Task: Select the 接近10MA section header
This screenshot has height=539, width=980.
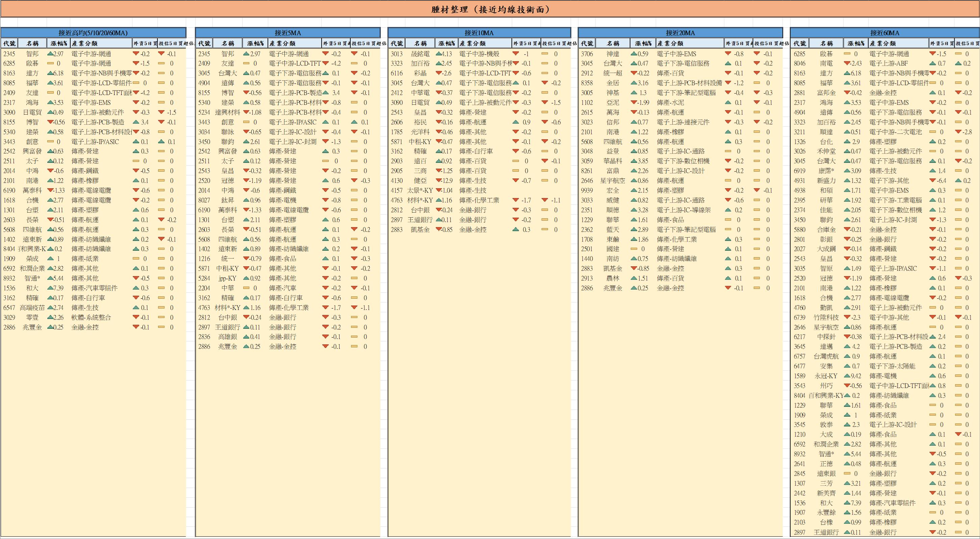Action: 479,33
